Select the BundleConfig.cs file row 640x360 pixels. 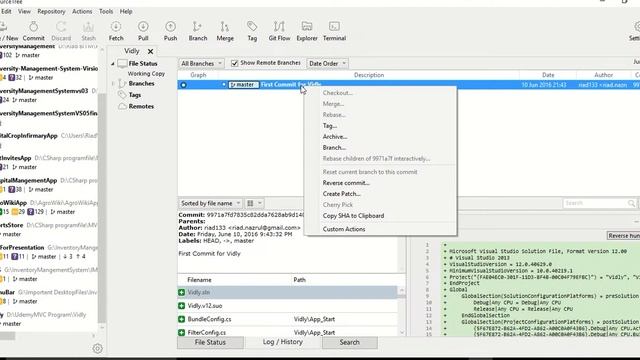[x=287, y=319]
